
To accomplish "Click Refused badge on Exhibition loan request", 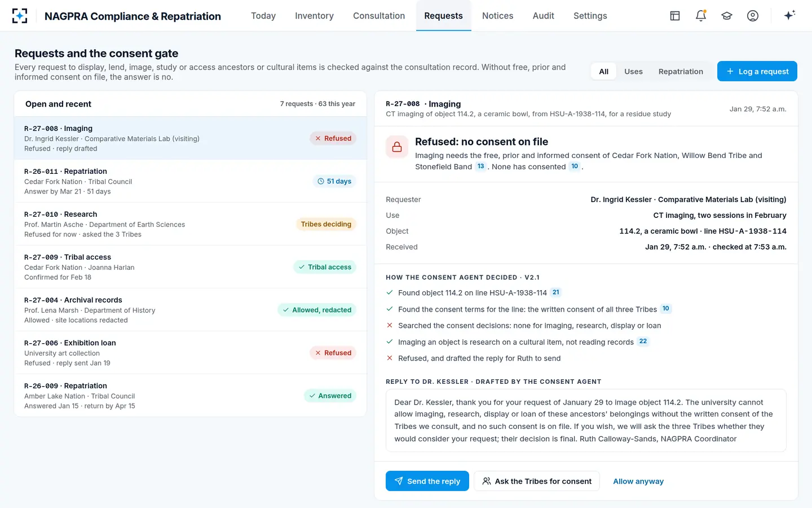I will pos(333,353).
